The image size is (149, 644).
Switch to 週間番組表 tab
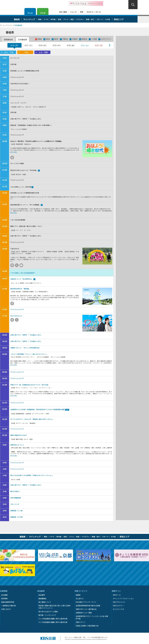pyautogui.click(x=8, y=39)
